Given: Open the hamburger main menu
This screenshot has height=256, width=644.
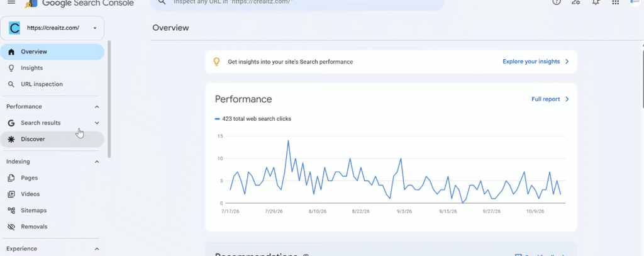Looking at the screenshot, I should tap(11, 2).
